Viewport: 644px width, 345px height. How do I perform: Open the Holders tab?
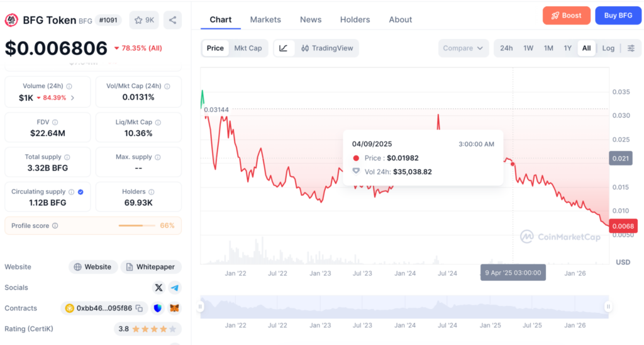(x=355, y=20)
